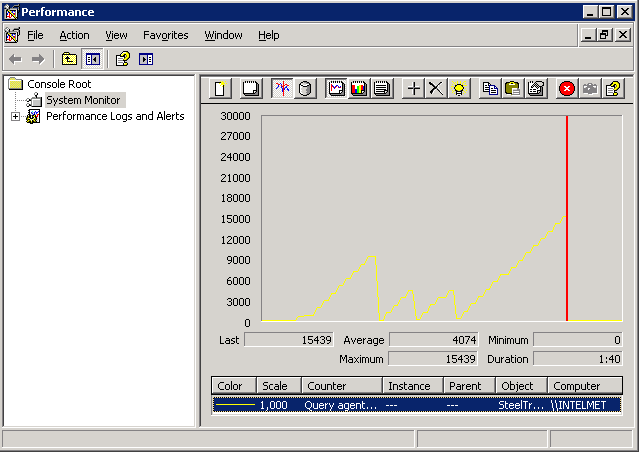
Task: Toggle the Highlight lightbulb icon
Action: 458,88
